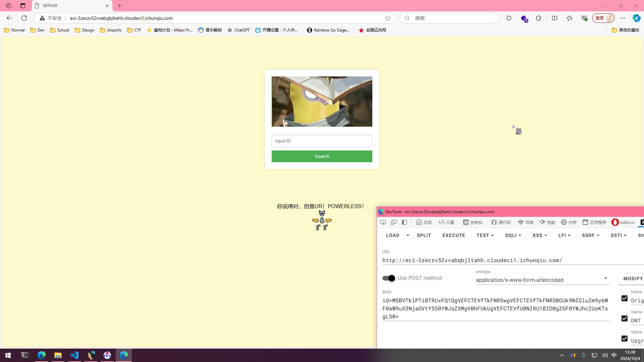The image size is (644, 362).
Task: Uncheck the DNT header checkbox
Action: click(x=624, y=318)
